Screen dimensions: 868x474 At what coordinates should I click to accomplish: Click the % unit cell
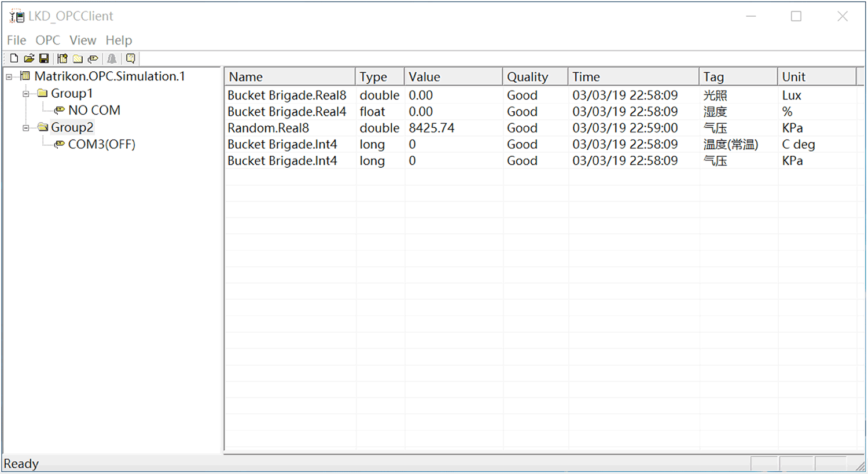click(x=787, y=111)
